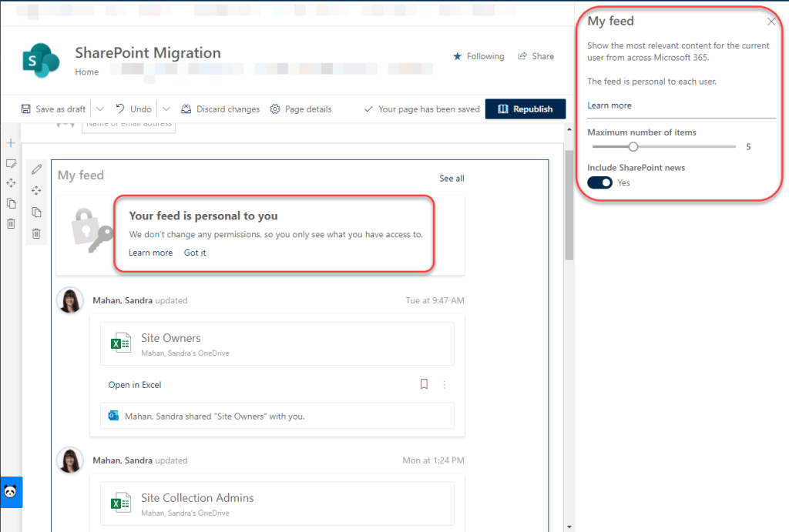
Task: Click the star to toggle Following
Action: pyautogui.click(x=457, y=56)
